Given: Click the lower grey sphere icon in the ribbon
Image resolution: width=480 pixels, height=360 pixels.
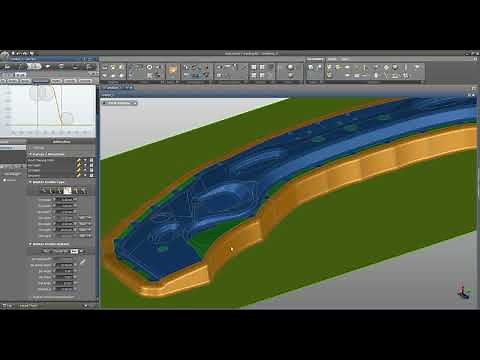Looking at the screenshot, I should [290, 76].
